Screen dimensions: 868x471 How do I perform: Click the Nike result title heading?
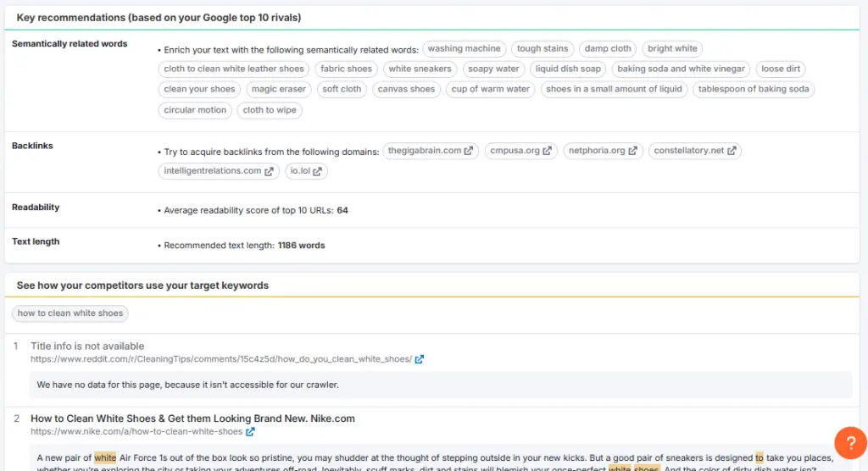[x=192, y=418]
